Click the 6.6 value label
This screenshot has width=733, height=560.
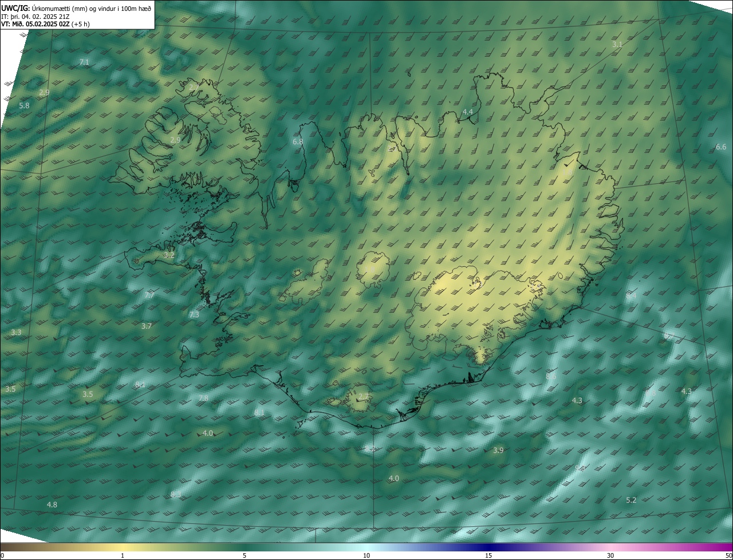(x=721, y=147)
